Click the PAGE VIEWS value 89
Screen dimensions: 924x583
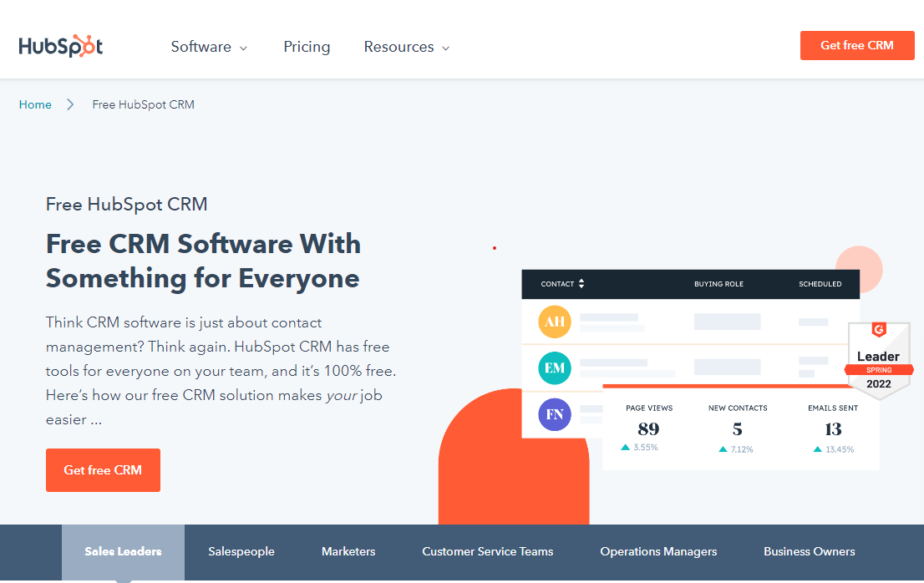pos(648,428)
